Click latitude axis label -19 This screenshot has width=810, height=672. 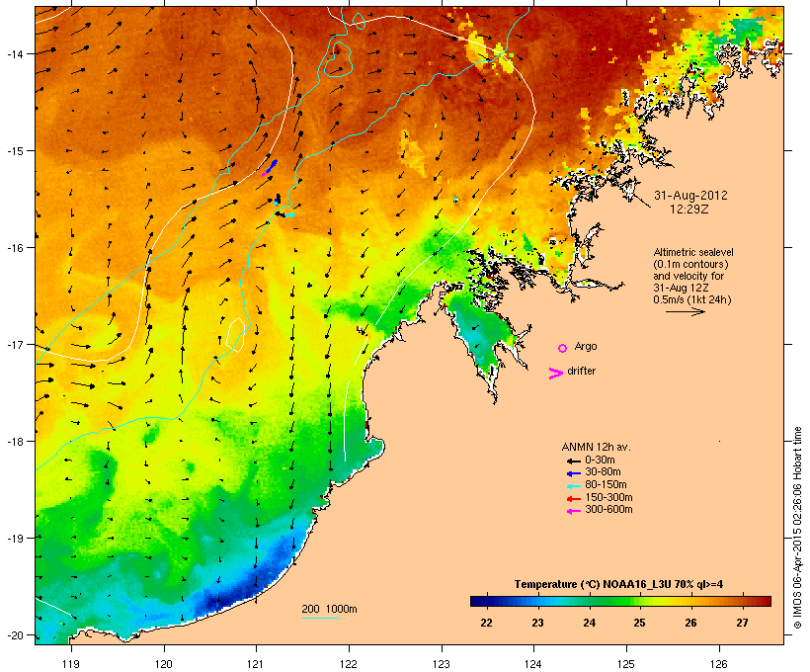(15, 539)
